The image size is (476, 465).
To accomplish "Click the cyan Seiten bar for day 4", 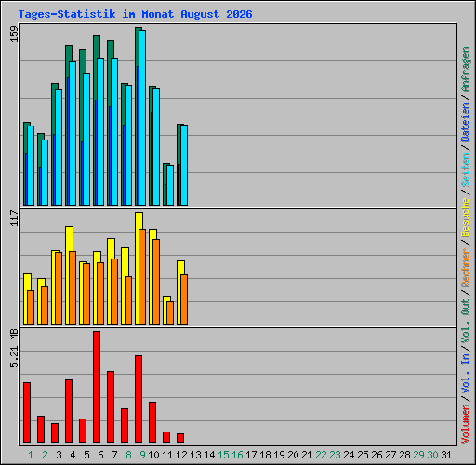I will click(x=73, y=133).
